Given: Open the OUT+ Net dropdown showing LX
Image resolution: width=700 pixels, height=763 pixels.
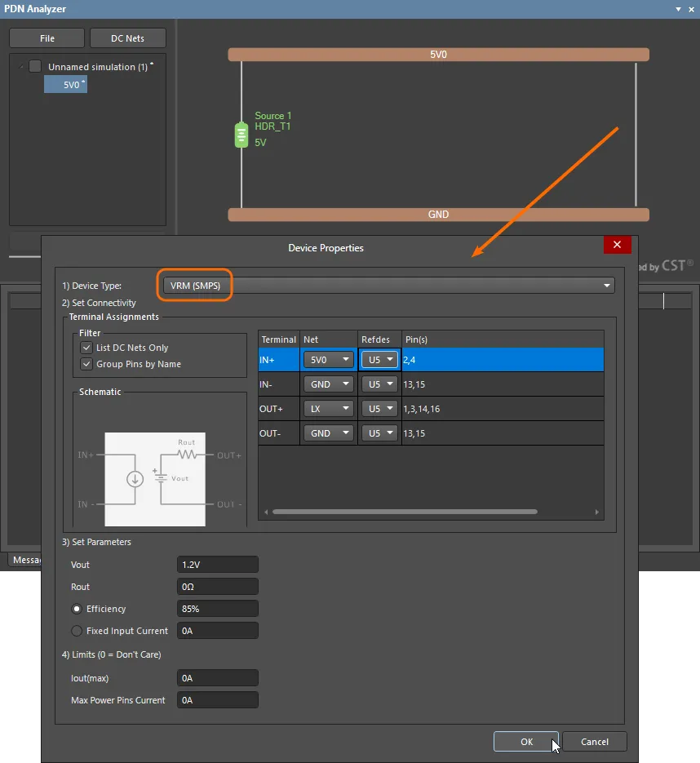Looking at the screenshot, I should point(329,409).
